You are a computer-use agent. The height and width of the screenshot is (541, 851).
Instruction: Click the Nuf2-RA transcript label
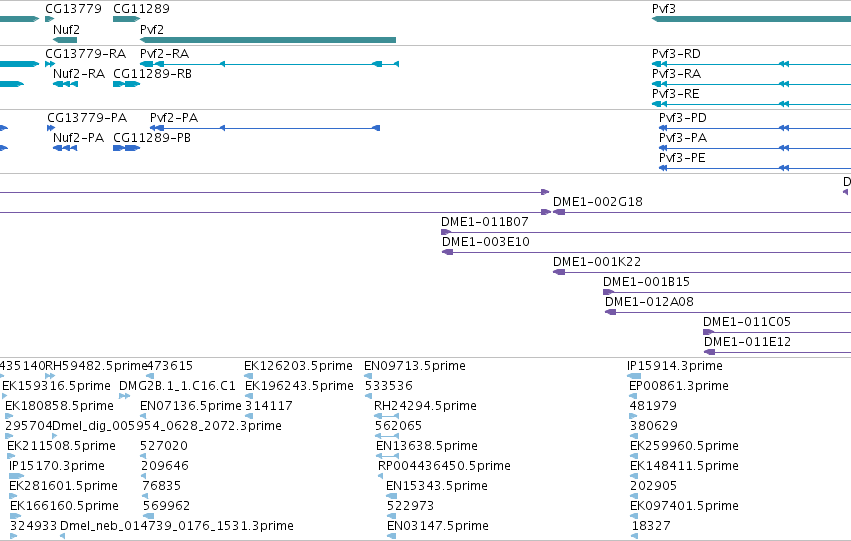79,74
